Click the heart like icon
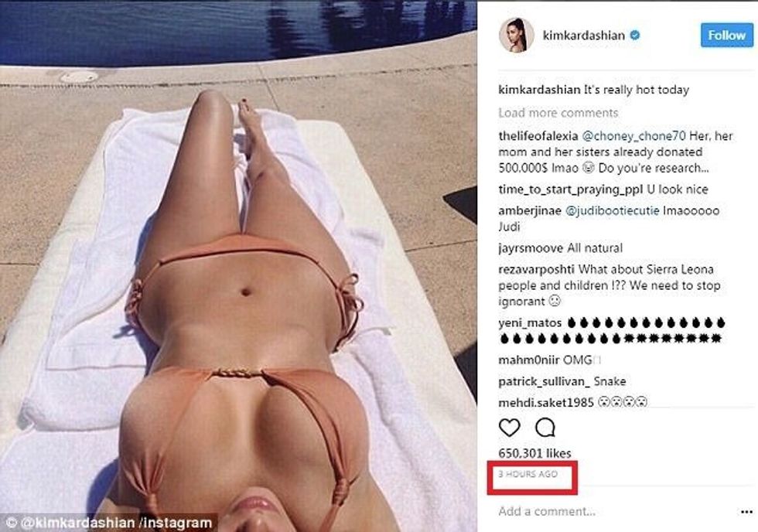Image resolution: width=758 pixels, height=532 pixels. (509, 428)
